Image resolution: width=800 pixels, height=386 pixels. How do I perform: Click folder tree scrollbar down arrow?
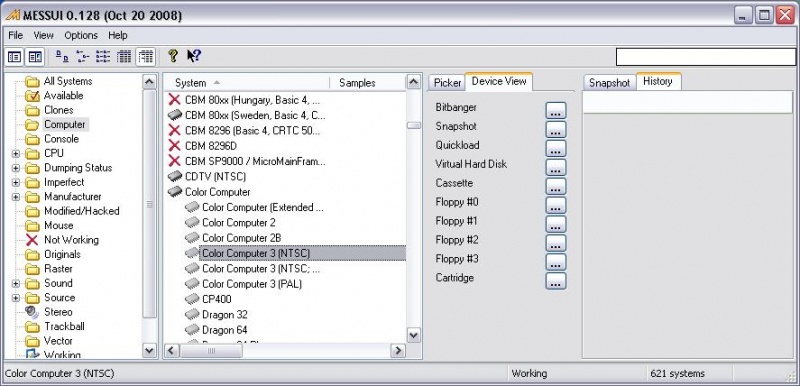point(149,350)
